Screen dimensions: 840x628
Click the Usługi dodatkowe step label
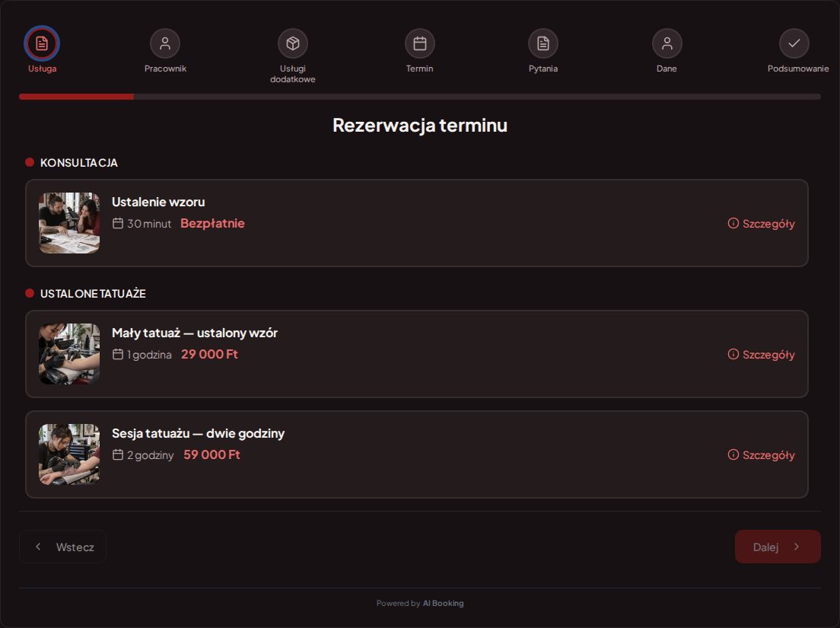[x=292, y=74]
